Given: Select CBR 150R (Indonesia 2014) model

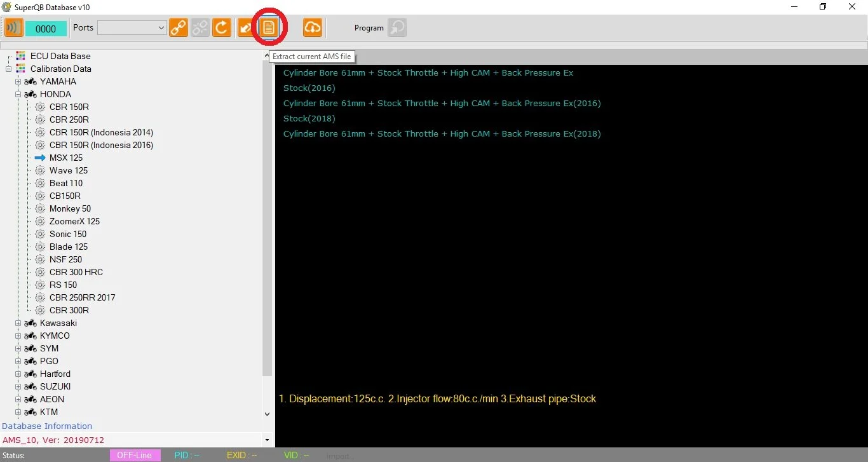Looking at the screenshot, I should coord(101,132).
